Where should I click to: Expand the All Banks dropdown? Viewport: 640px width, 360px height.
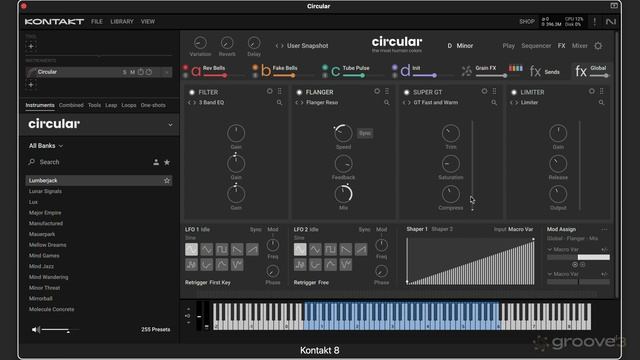[x=46, y=146]
